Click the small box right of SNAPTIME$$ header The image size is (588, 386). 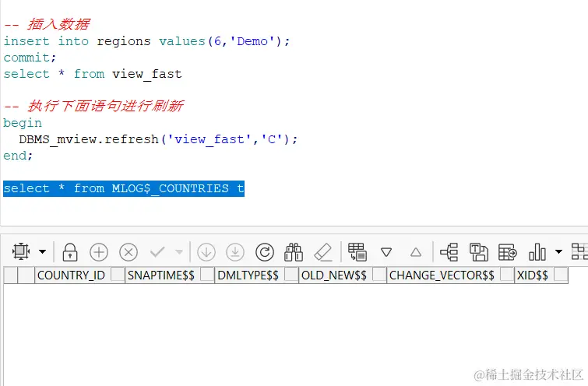pos(207,274)
